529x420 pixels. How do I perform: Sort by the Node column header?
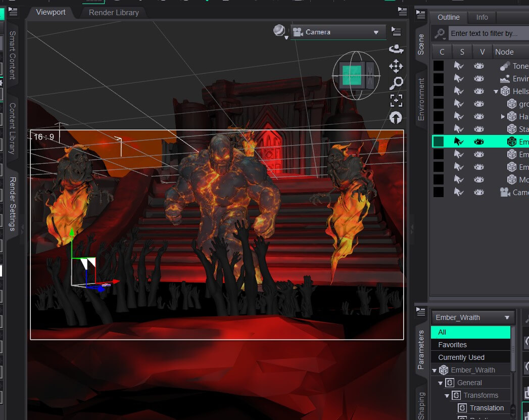(x=510, y=52)
